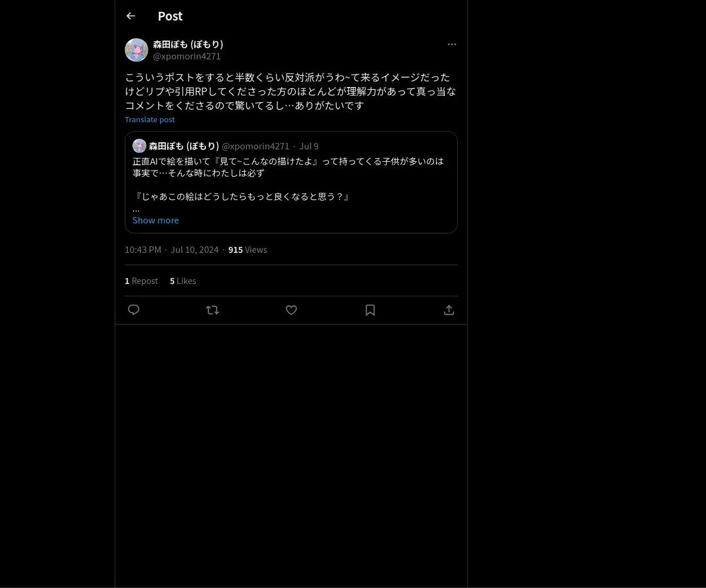Open the @xpomorin4271 handle under author name
The image size is (706, 588).
tap(187, 56)
